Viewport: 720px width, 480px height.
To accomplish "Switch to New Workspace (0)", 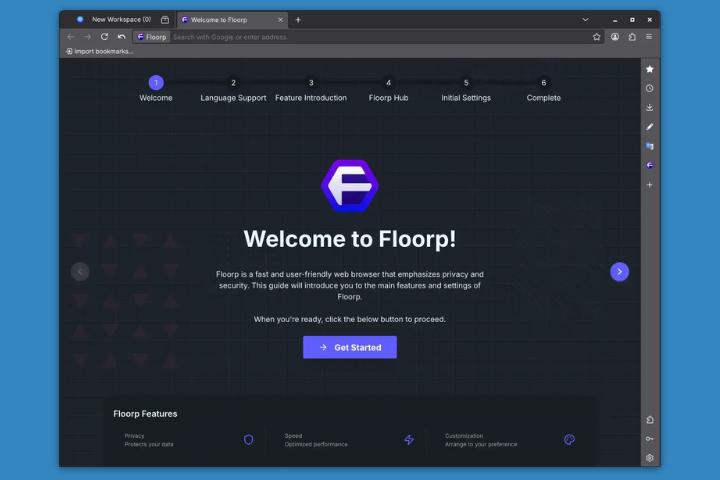I will pos(114,20).
